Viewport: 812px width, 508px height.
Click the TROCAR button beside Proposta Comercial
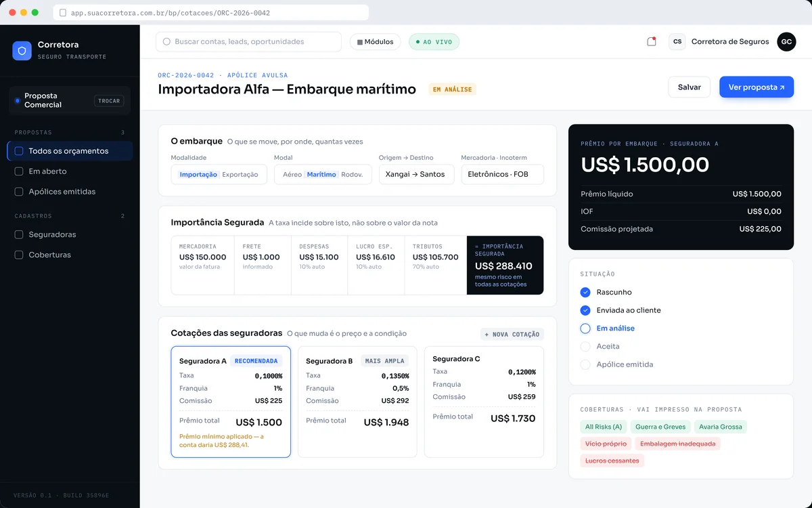pos(109,101)
